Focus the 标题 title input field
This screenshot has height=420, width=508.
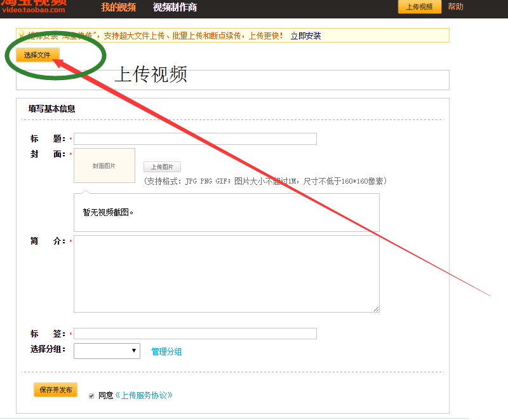pyautogui.click(x=195, y=139)
